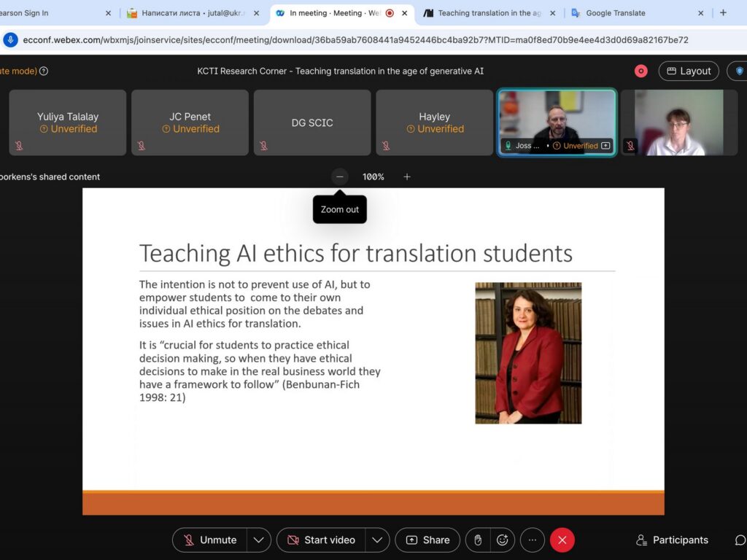Open the chat bubble icon
This screenshot has width=747, height=560.
[740, 540]
